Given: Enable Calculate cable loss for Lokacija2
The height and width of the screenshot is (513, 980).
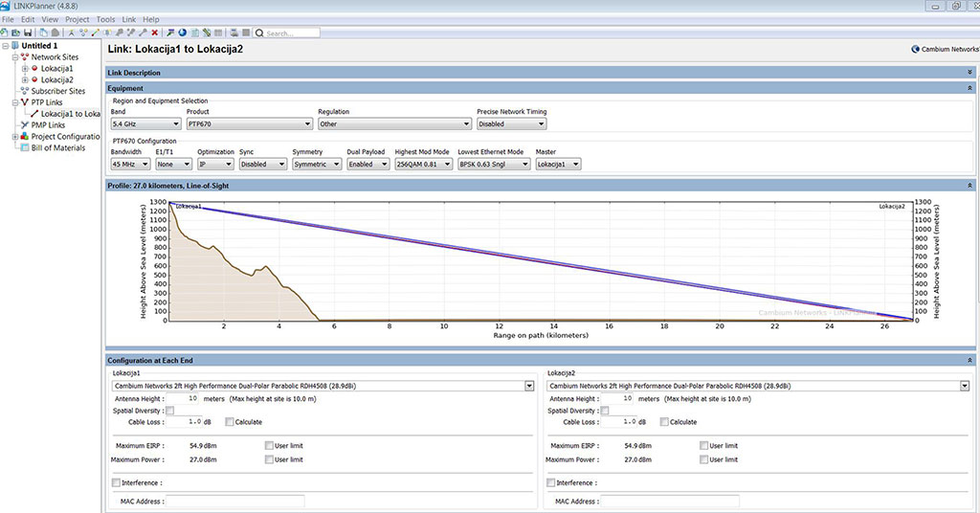Looking at the screenshot, I should pyautogui.click(x=664, y=422).
